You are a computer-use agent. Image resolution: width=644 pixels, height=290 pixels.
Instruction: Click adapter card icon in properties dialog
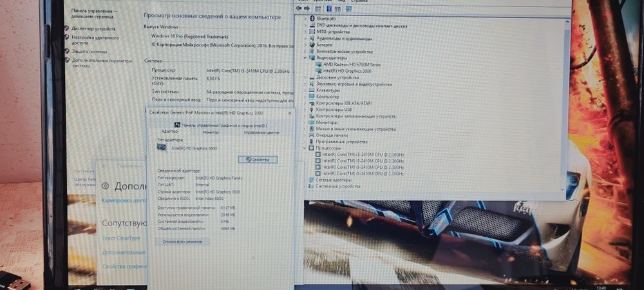pos(162,147)
